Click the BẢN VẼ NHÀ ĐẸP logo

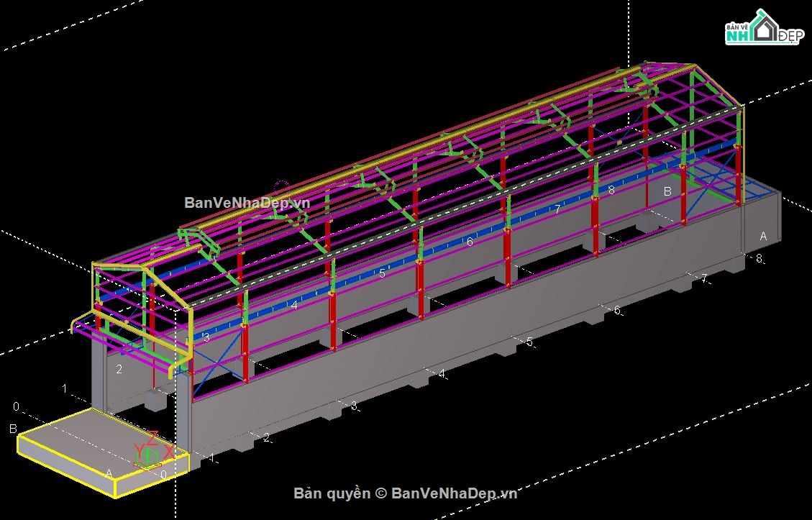point(762,27)
